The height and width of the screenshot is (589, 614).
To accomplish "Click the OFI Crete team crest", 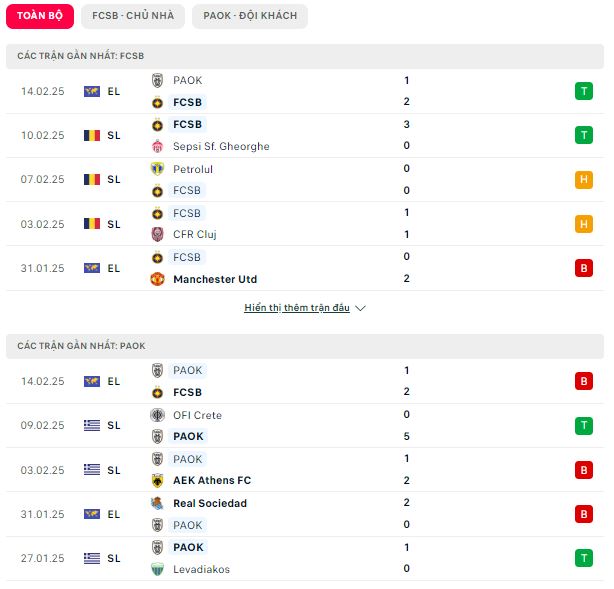I will 157,415.
